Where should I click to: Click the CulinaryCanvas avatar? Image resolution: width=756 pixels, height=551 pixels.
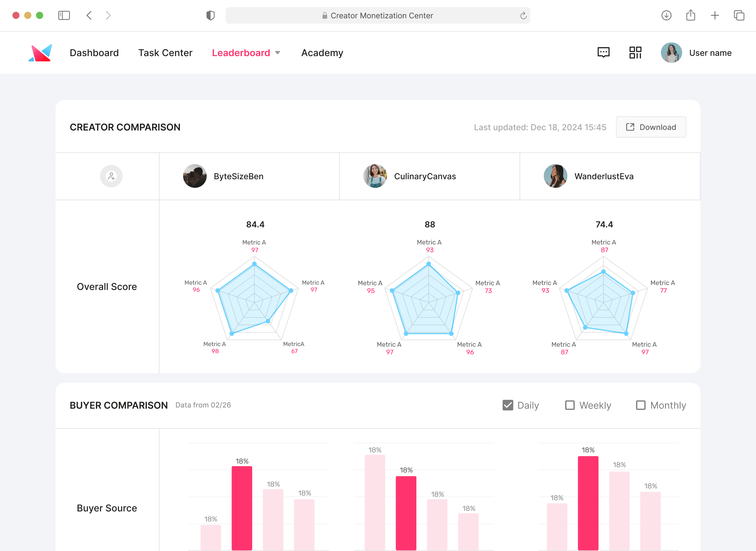[x=375, y=176]
